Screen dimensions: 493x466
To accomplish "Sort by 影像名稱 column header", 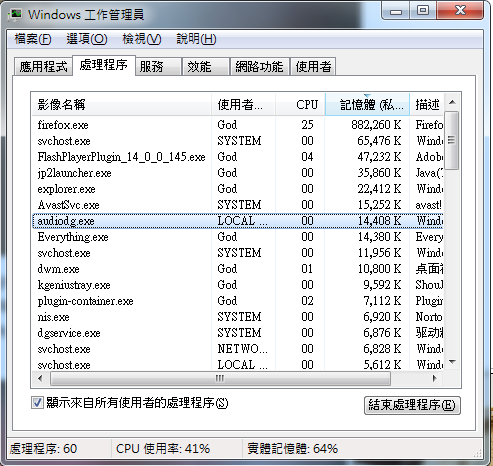I will tap(121, 105).
